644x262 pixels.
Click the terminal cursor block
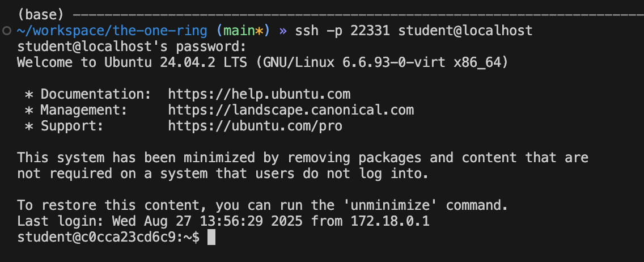click(211, 236)
